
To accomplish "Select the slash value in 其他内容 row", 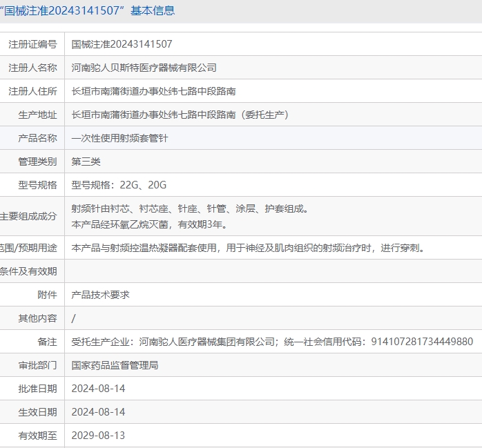I will click(73, 318).
